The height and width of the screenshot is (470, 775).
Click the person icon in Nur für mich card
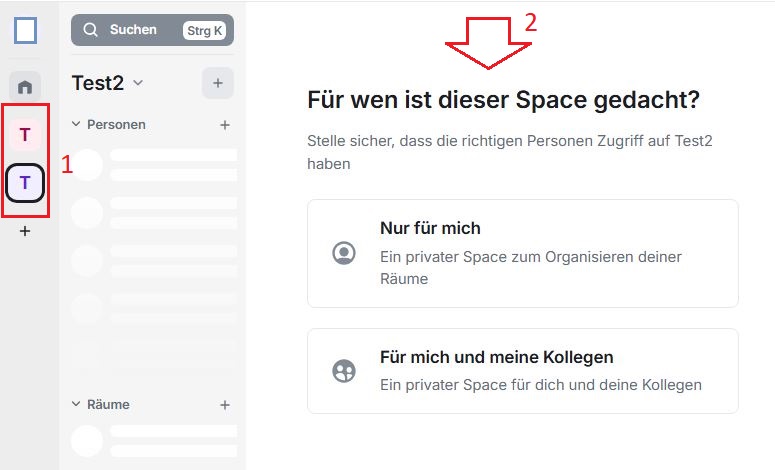tap(344, 254)
